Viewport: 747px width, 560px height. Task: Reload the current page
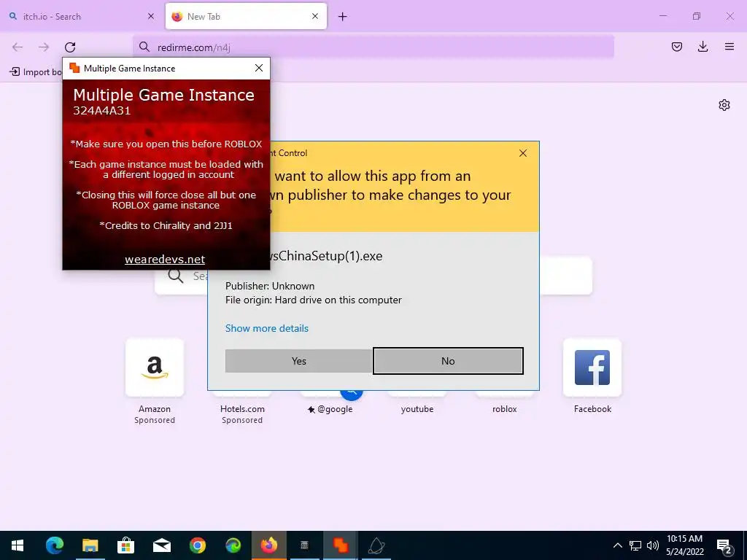coord(70,47)
